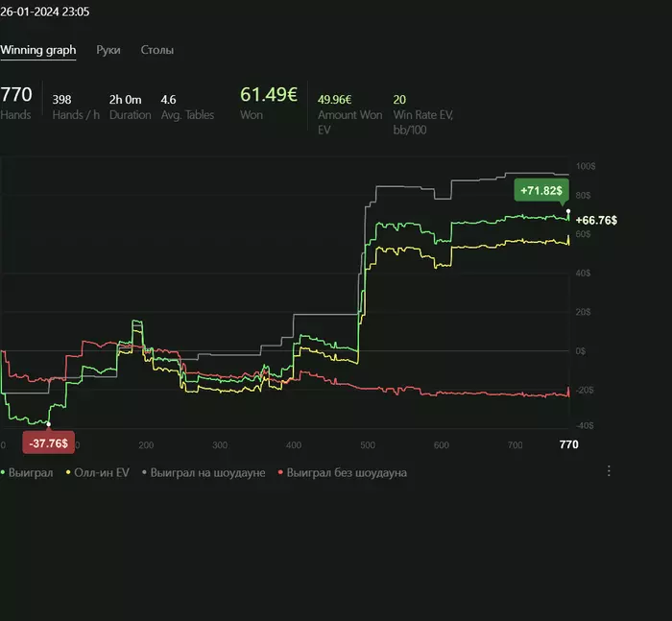Click the 49.96€ Amount Won EV value
Image resolution: width=672 pixels, height=621 pixels.
pyautogui.click(x=334, y=100)
